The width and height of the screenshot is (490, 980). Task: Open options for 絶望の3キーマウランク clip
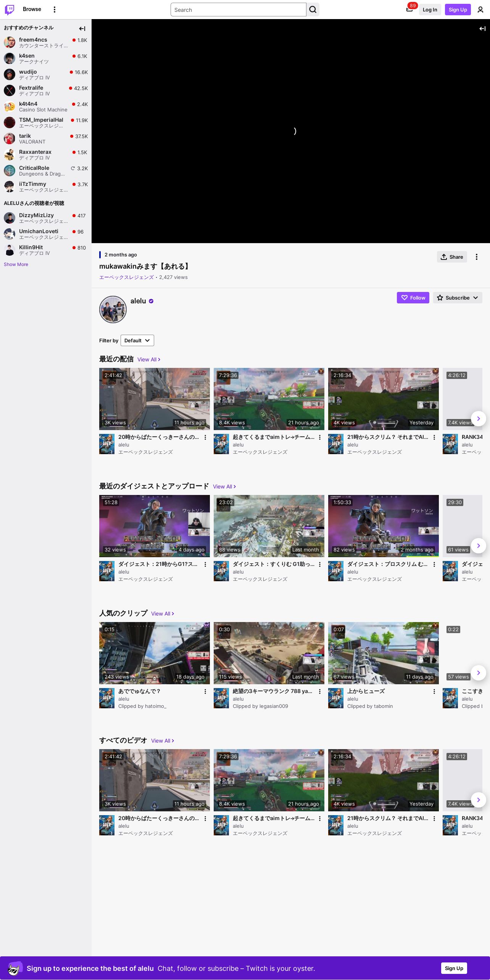click(320, 691)
